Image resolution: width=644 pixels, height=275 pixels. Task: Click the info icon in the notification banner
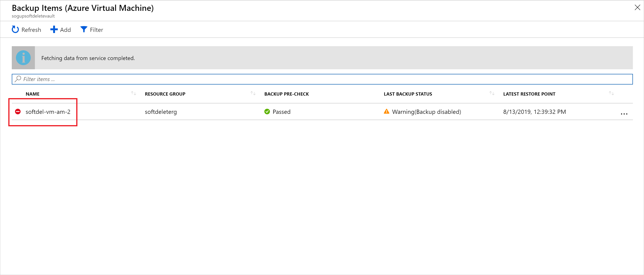[23, 57]
